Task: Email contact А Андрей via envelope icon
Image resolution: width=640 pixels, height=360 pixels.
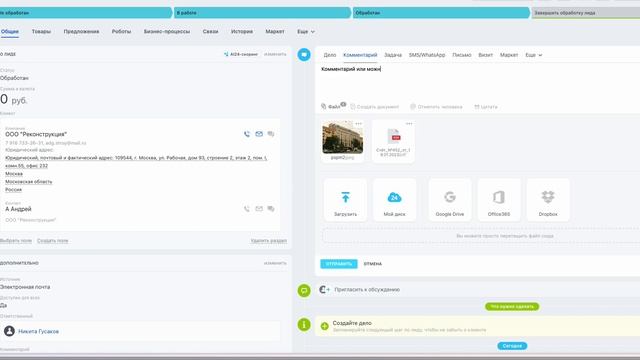Action: tap(259, 209)
